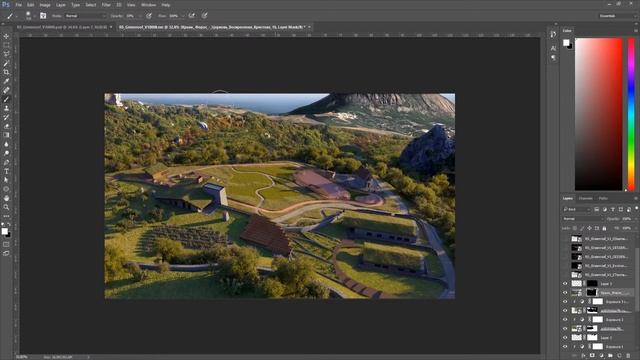Viewport: 640px width, 360px height.
Task: Select the Crop tool
Action: click(6, 72)
